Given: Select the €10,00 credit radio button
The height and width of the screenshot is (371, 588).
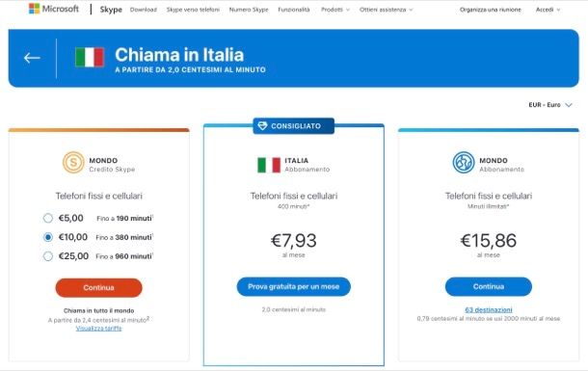Looking at the screenshot, I should tap(48, 237).
